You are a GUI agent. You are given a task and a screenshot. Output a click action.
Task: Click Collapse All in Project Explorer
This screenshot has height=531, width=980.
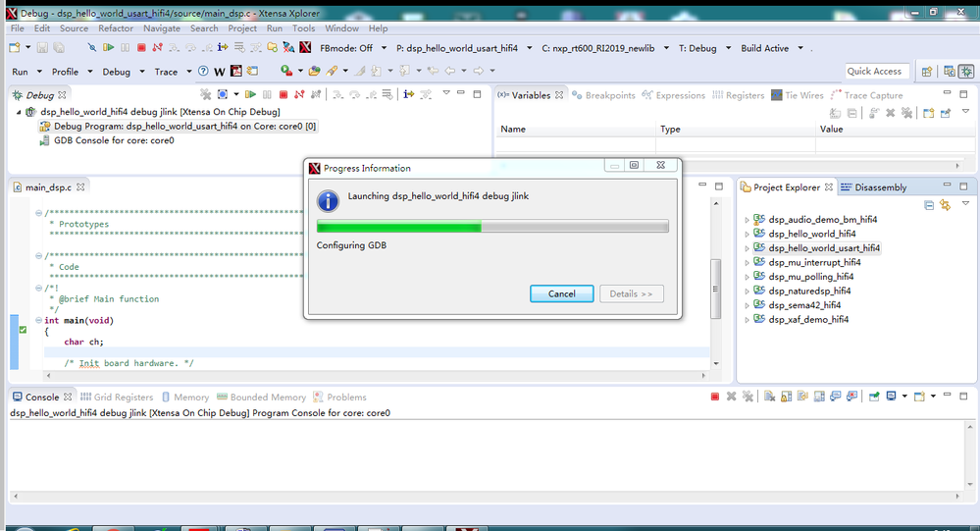tap(929, 205)
